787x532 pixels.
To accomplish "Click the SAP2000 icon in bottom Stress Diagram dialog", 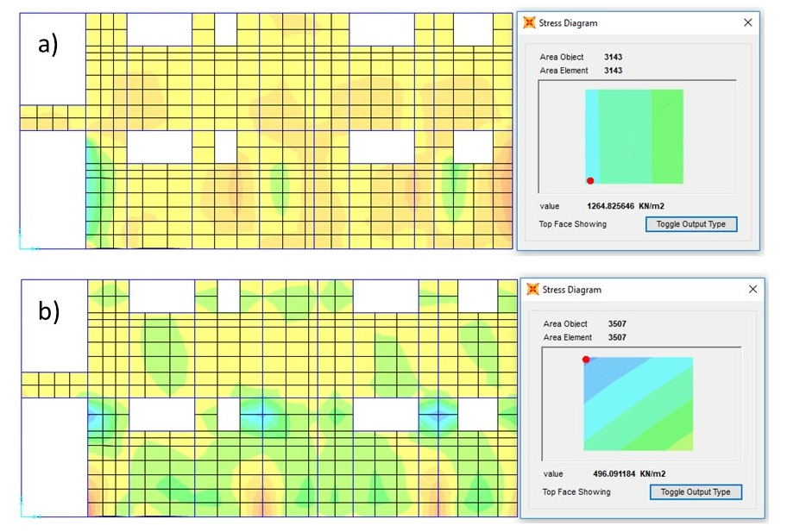I will click(532, 290).
